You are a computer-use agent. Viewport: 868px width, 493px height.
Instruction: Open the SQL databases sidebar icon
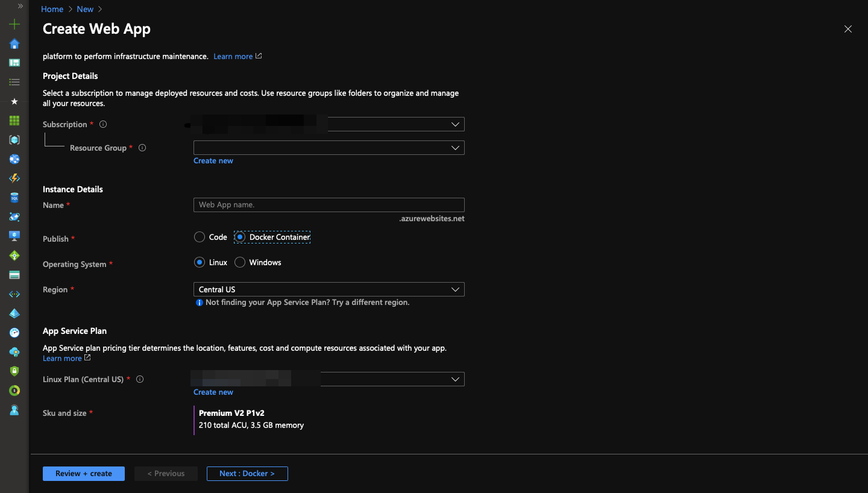[14, 198]
